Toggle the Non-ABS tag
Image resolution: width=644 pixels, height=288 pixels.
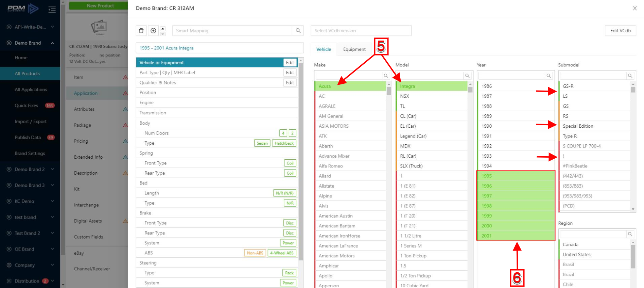(255, 253)
